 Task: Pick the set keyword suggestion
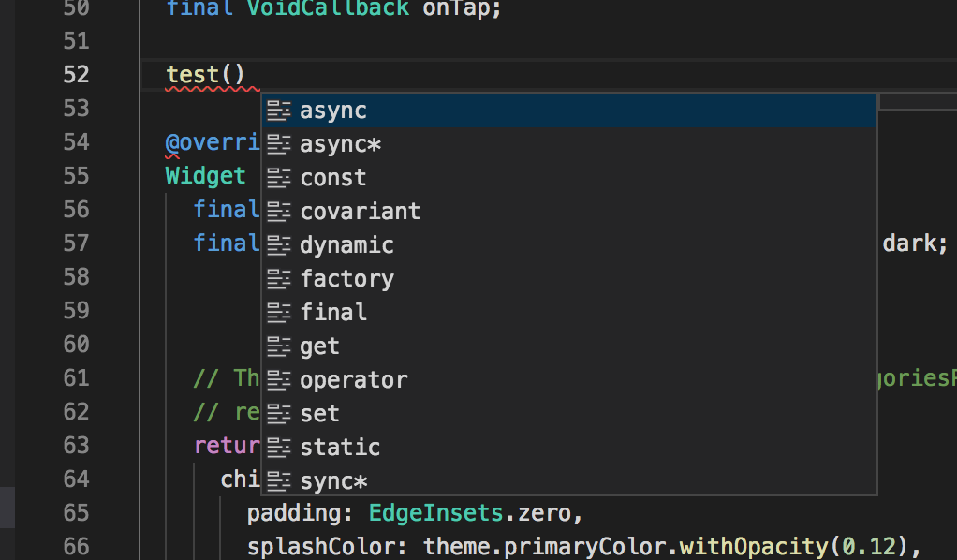tap(569, 413)
